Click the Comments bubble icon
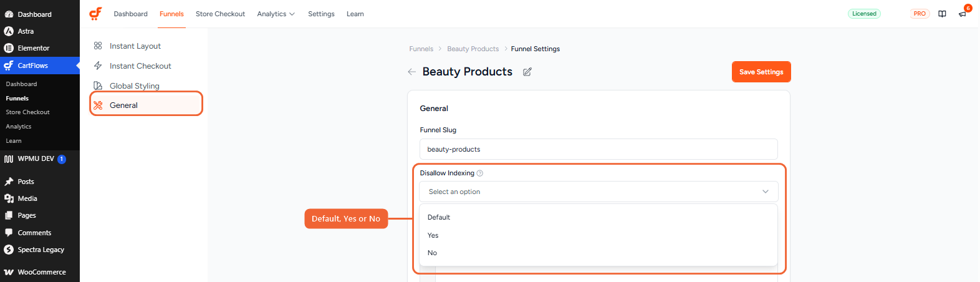Image resolution: width=980 pixels, height=282 pixels. [9, 233]
